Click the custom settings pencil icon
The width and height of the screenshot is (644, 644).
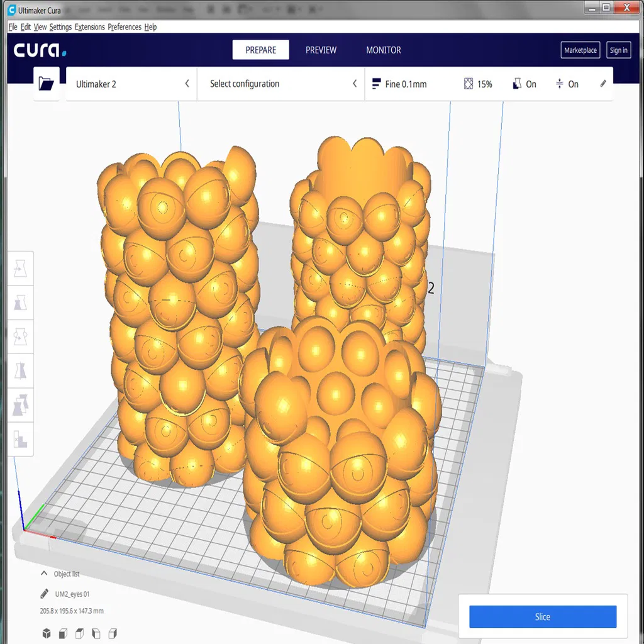point(603,84)
